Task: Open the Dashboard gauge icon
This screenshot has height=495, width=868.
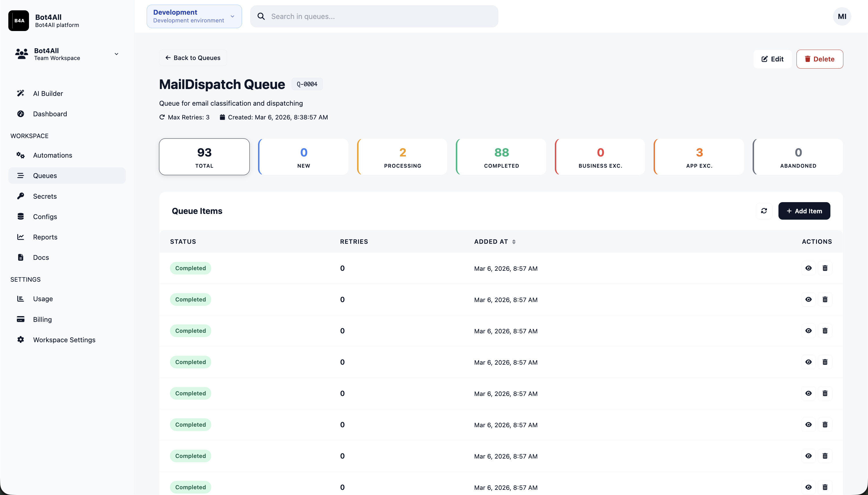Action: 20,113
